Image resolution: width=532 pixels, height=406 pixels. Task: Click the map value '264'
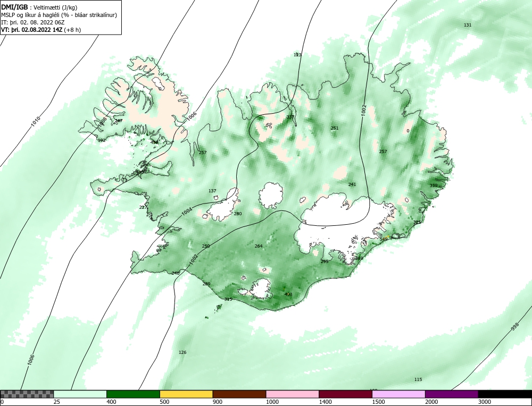pyautogui.click(x=259, y=246)
